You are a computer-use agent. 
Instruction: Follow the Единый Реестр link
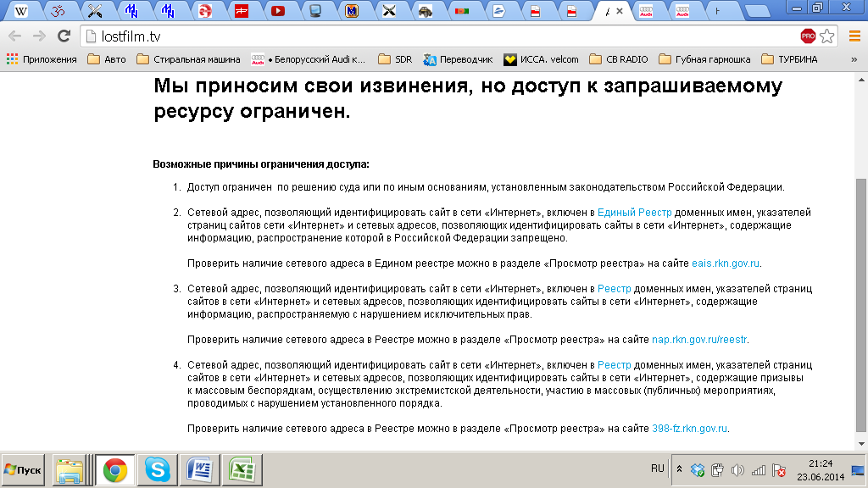(634, 213)
